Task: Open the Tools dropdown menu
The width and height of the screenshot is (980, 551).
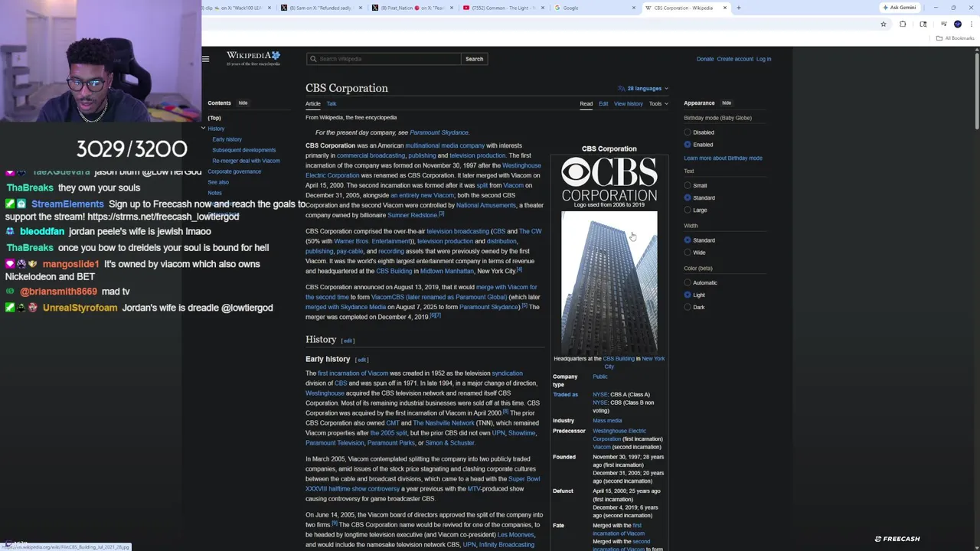Action: tap(658, 103)
